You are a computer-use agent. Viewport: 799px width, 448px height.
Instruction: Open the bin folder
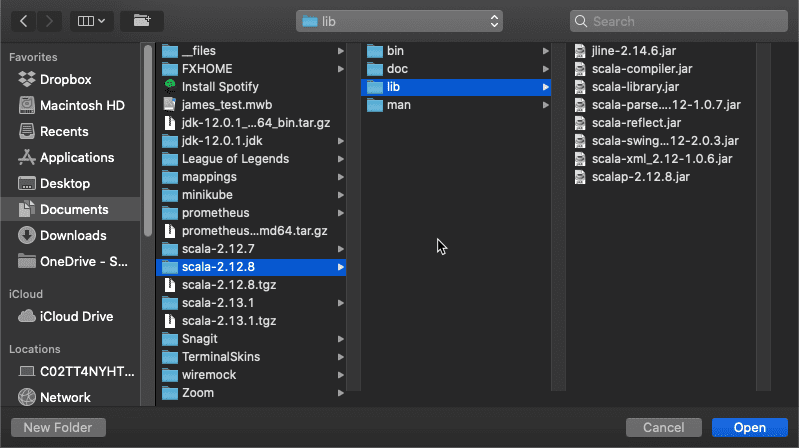(395, 51)
